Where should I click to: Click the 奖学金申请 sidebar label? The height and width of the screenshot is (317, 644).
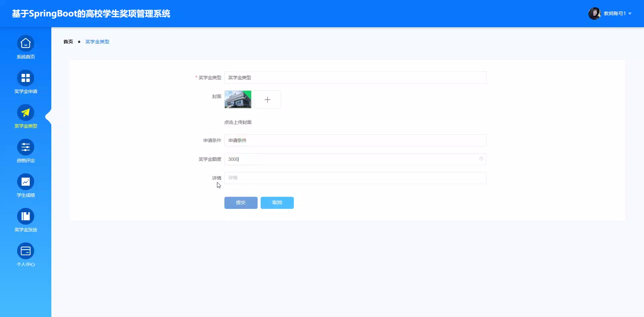[x=26, y=91]
